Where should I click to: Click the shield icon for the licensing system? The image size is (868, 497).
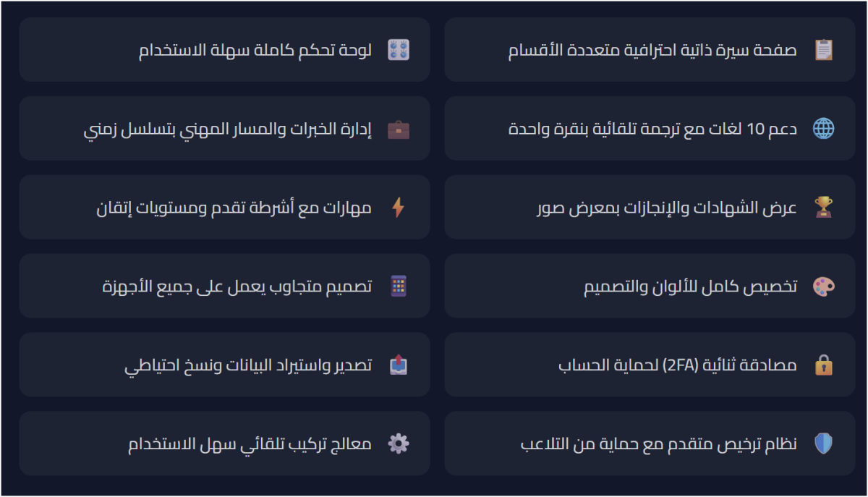pyautogui.click(x=823, y=443)
